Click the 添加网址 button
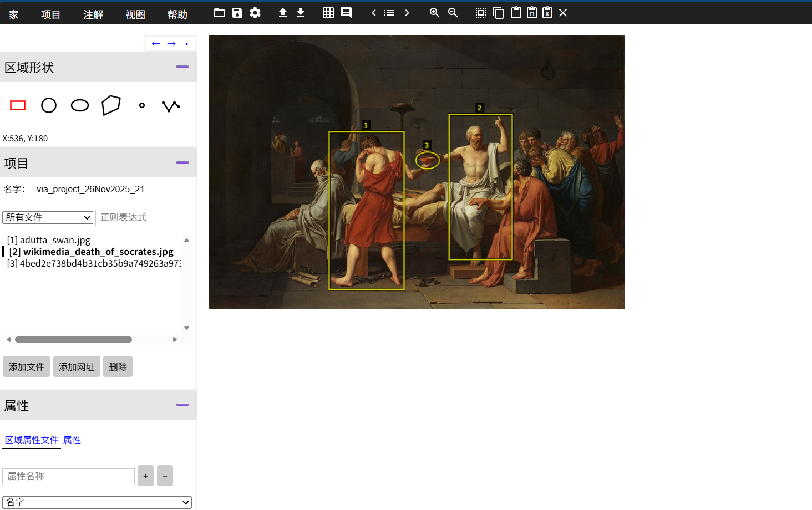Screen dimensions: 812x510 tap(77, 366)
